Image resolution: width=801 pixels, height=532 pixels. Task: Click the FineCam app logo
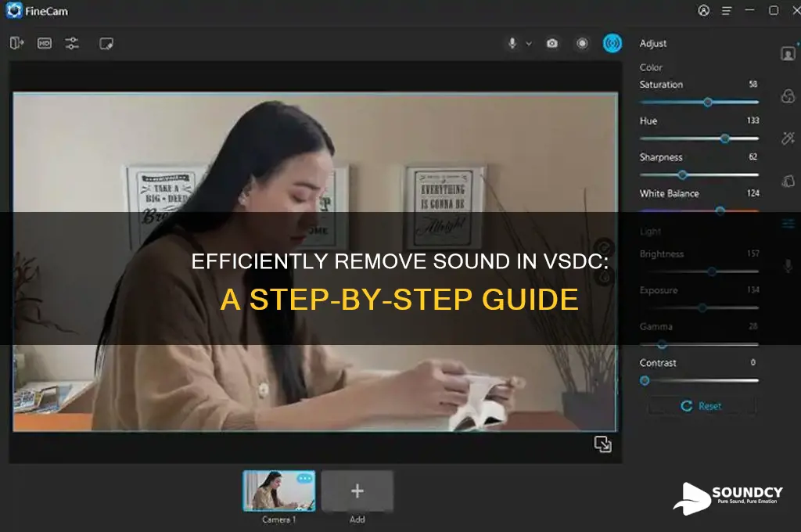[14, 10]
